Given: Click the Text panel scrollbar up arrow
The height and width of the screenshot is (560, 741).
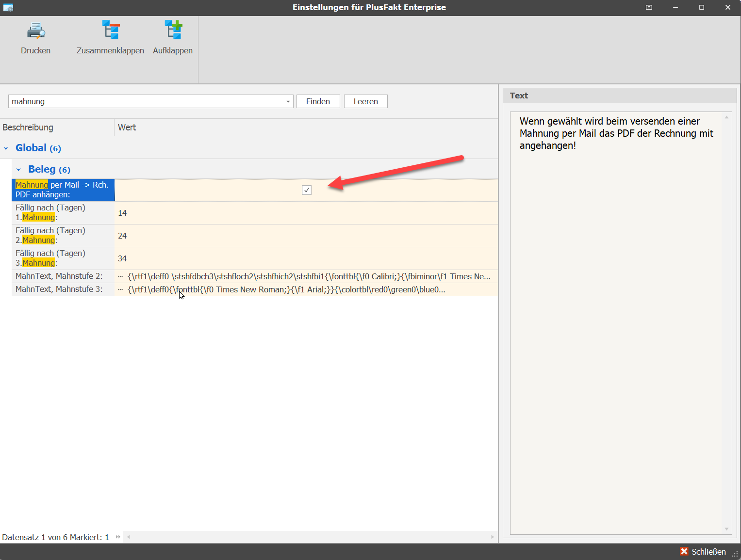Looking at the screenshot, I should click(x=726, y=117).
